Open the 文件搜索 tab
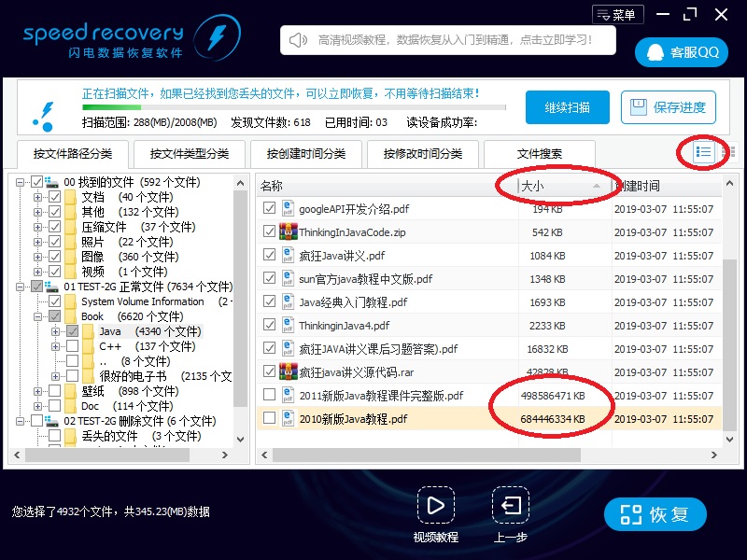The height and width of the screenshot is (560, 747). coord(540,154)
